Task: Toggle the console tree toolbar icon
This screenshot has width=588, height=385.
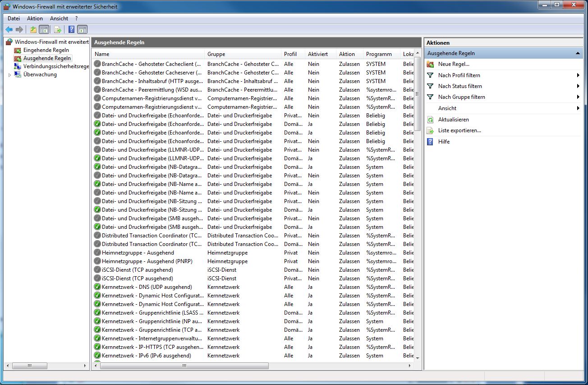Action: tap(44, 30)
